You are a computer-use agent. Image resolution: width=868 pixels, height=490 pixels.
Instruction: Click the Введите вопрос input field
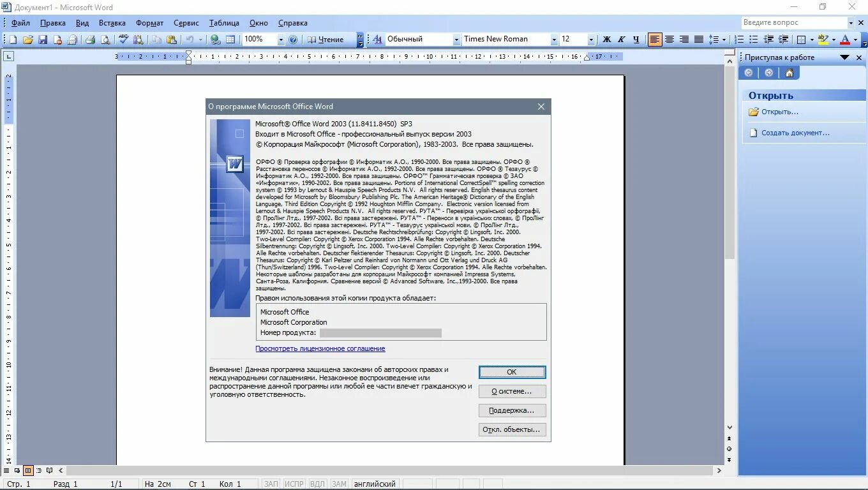tap(794, 23)
